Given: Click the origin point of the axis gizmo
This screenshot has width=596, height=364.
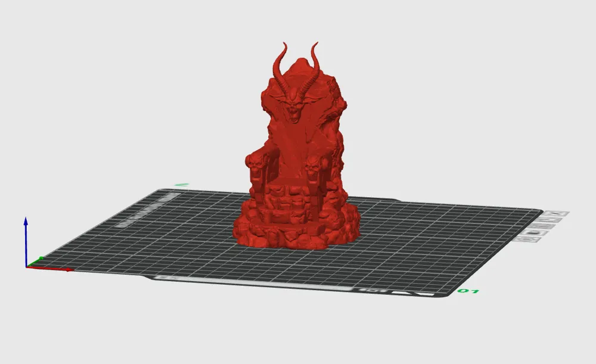Looking at the screenshot, I should coord(27,267).
